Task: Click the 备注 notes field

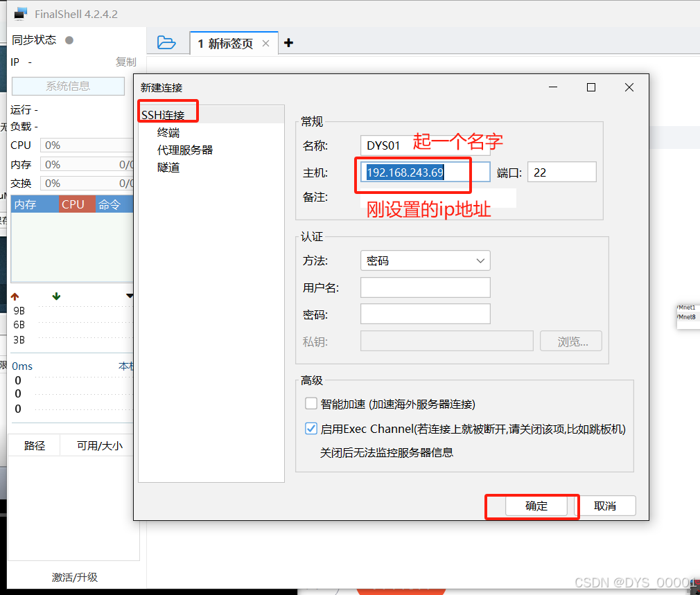Action: tap(438, 197)
